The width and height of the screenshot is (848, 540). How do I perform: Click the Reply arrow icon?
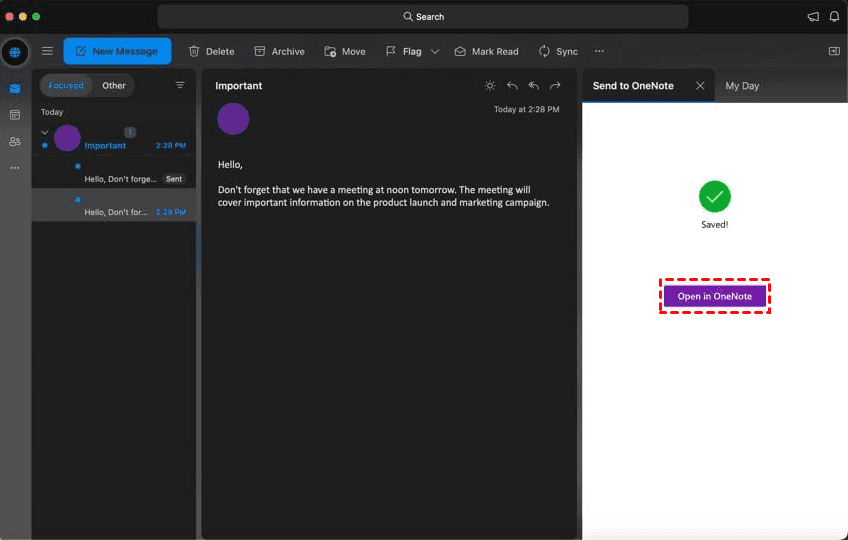512,85
